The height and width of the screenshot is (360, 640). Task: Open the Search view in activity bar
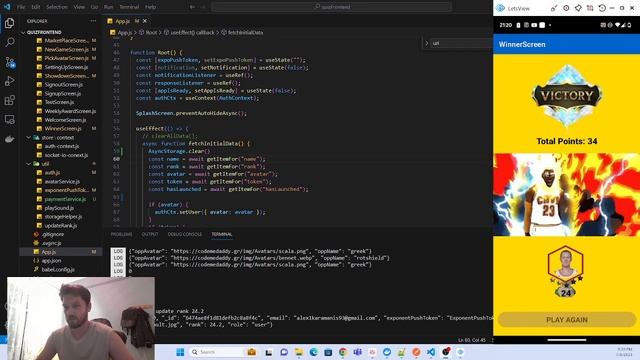(9, 42)
